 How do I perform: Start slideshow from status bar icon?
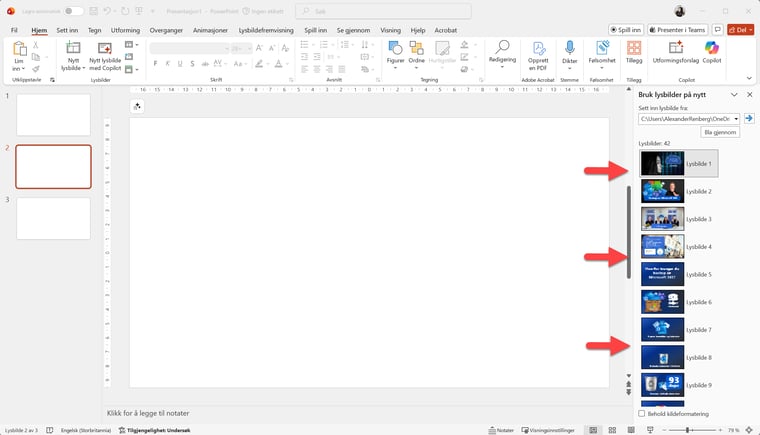pos(650,430)
